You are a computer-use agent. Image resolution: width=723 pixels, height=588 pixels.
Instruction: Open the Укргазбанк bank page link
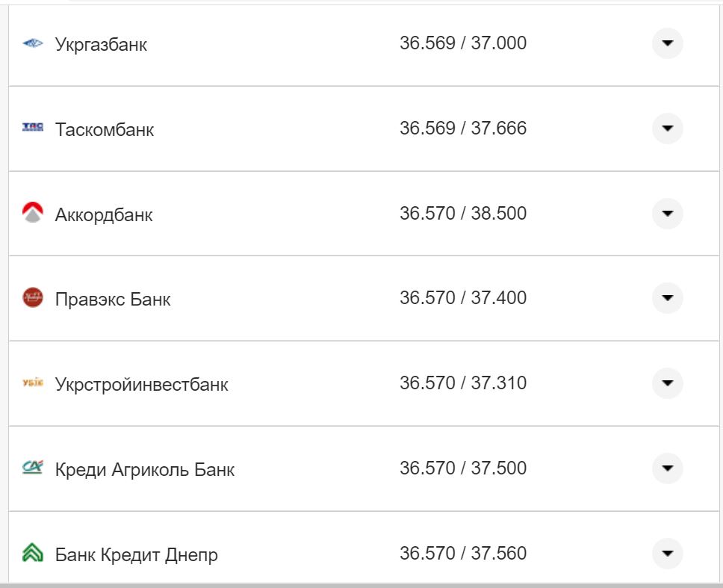click(x=101, y=45)
